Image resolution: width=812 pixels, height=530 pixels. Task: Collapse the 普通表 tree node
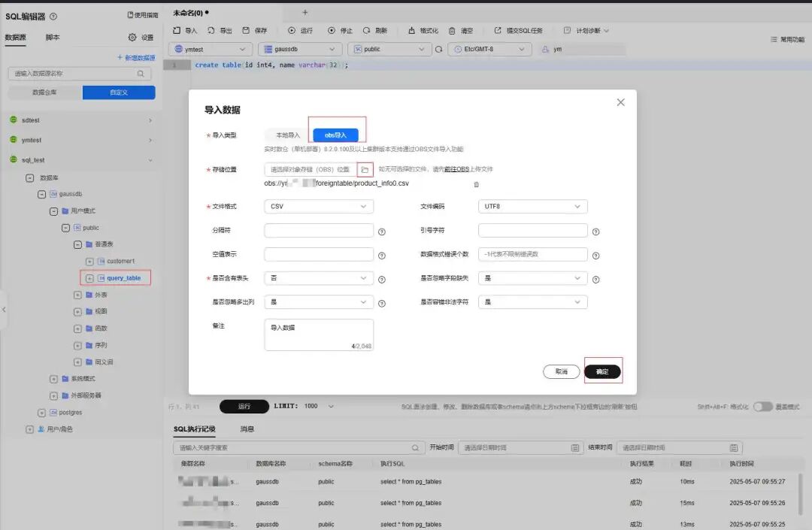[77, 244]
